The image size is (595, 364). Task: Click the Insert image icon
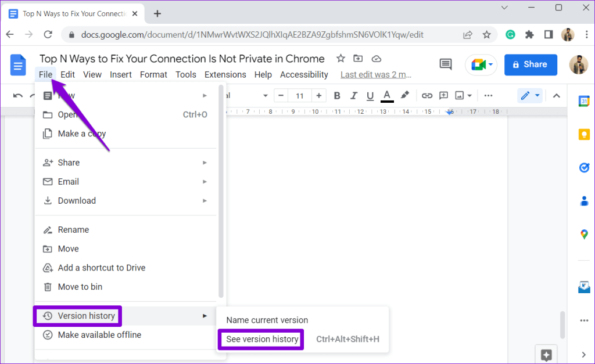[459, 95]
